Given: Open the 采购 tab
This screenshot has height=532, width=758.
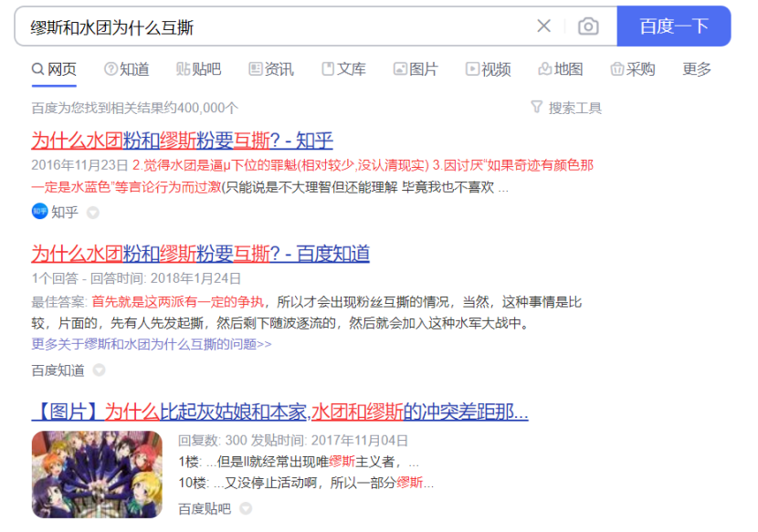Looking at the screenshot, I should click(x=633, y=69).
